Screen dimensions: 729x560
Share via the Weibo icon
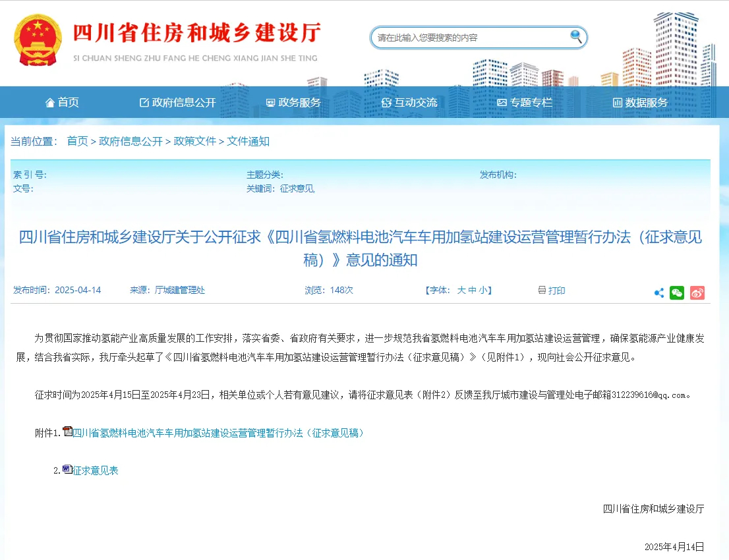click(697, 293)
